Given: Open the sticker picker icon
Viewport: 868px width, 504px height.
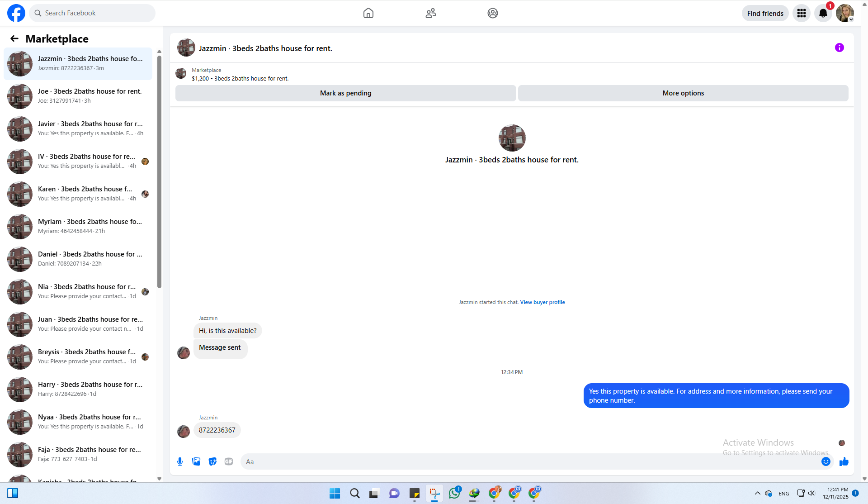Looking at the screenshot, I should [212, 461].
